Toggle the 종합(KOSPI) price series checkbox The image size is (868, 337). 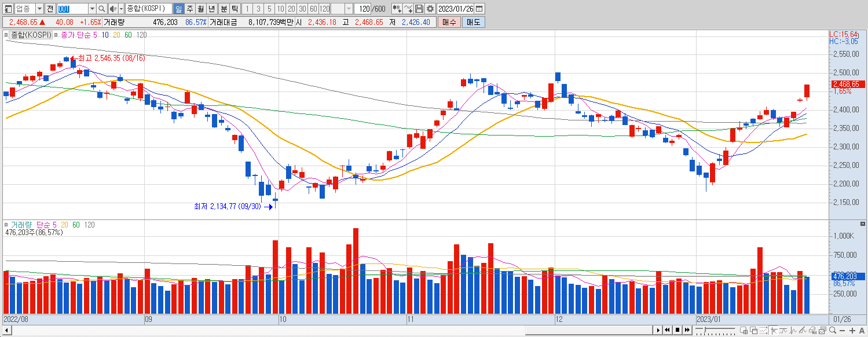click(6, 35)
